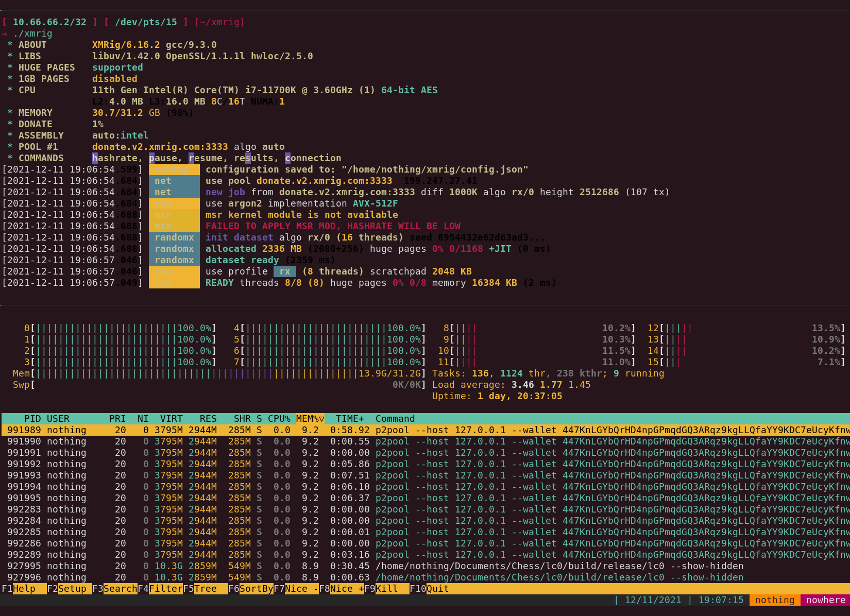Sort by the PRI column header
Image resolution: width=850 pixels, height=616 pixels.
point(117,419)
